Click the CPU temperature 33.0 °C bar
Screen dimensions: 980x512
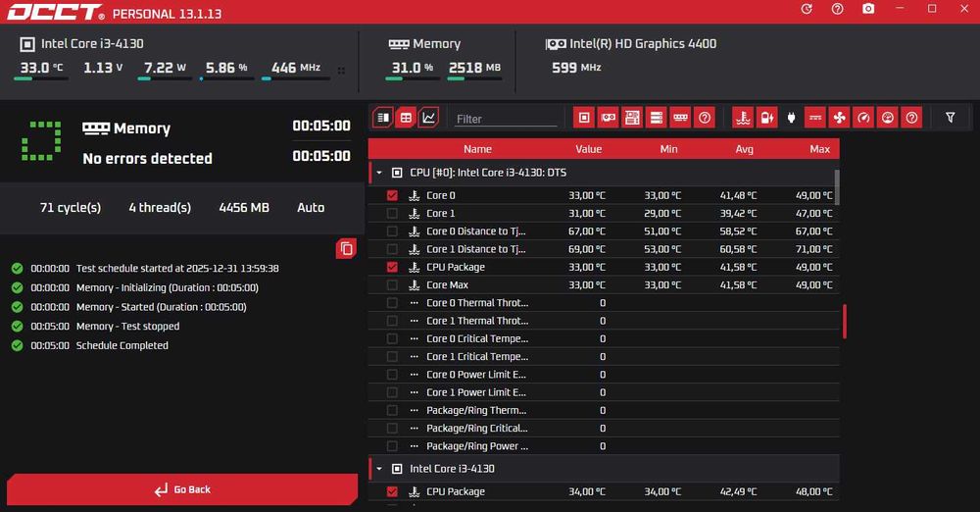41,78
